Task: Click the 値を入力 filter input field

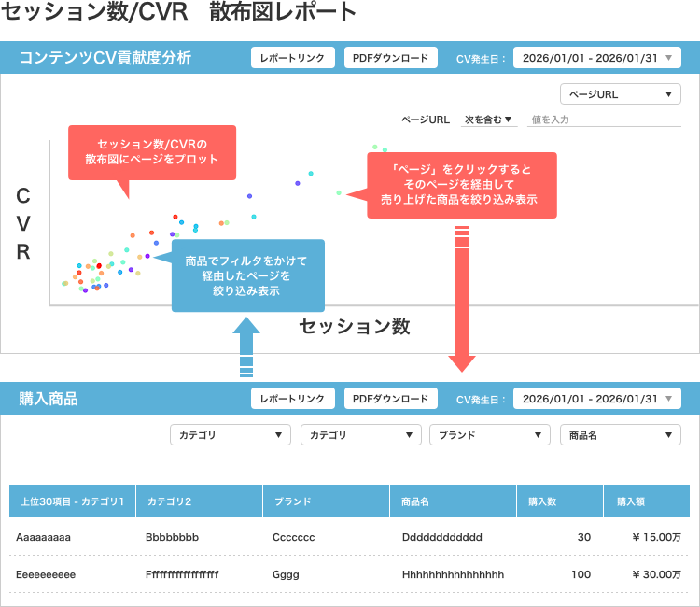Action: 604,120
